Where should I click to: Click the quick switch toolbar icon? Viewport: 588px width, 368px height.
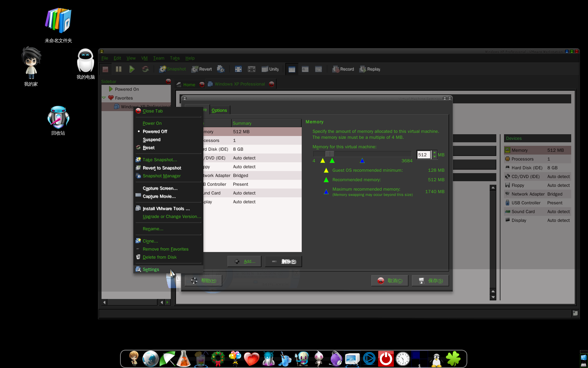(252, 69)
